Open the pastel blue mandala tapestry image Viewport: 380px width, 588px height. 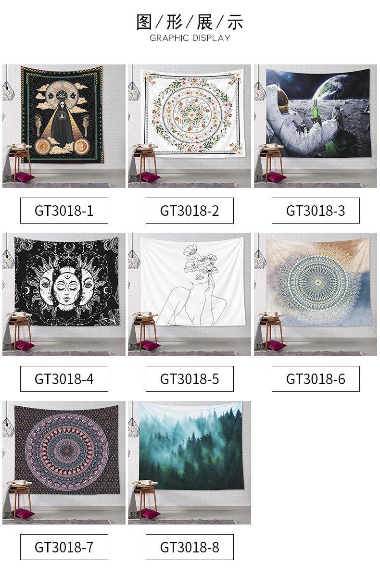[316, 294]
